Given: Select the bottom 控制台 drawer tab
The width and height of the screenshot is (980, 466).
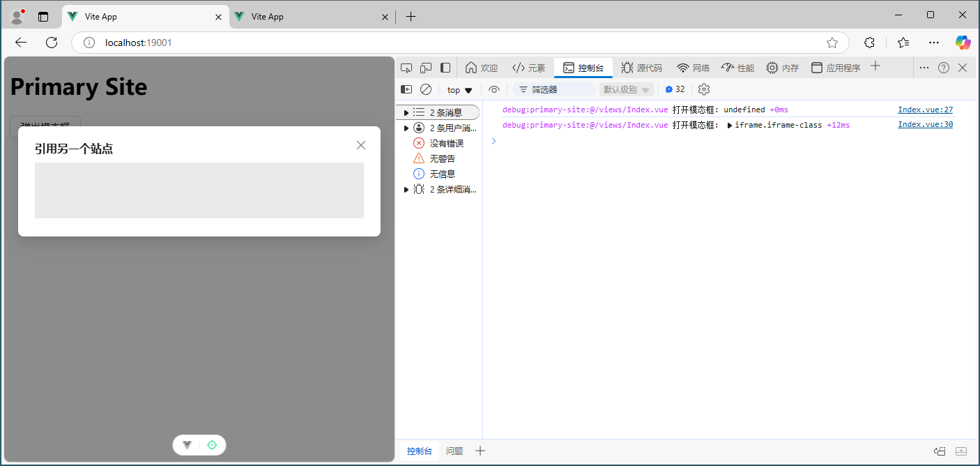Looking at the screenshot, I should point(420,451).
